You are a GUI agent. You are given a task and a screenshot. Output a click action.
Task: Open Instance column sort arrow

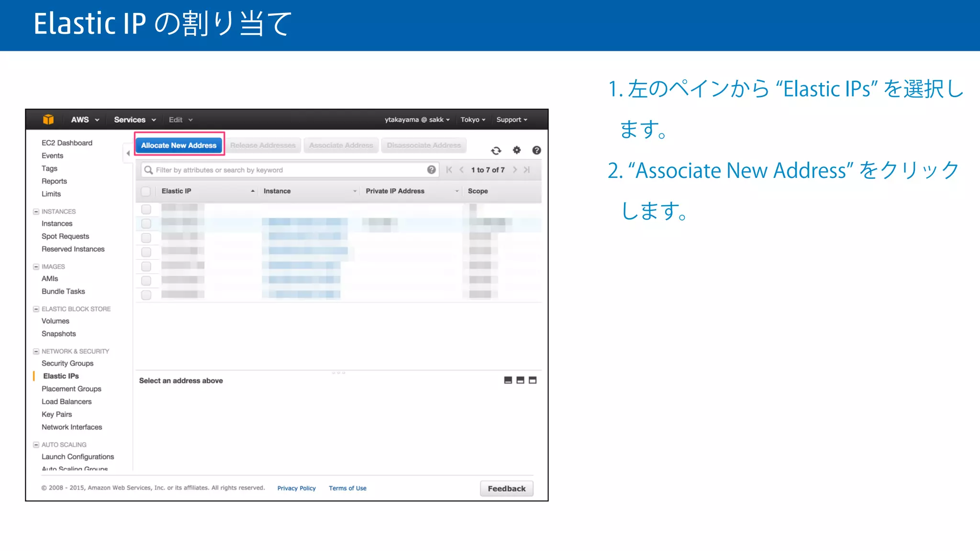point(355,191)
